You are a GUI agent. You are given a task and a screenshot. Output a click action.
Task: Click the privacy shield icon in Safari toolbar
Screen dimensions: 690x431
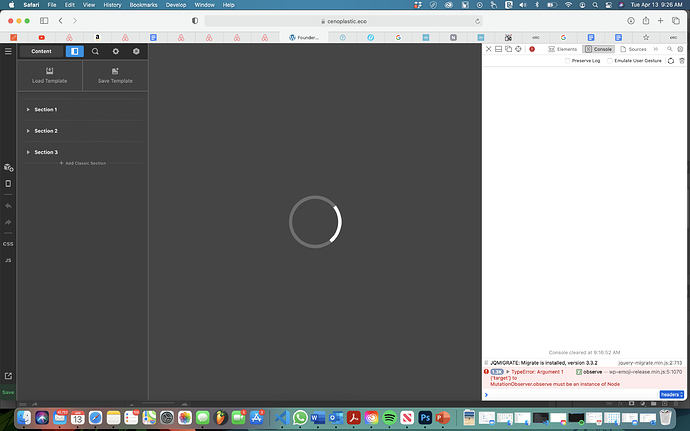coord(195,21)
